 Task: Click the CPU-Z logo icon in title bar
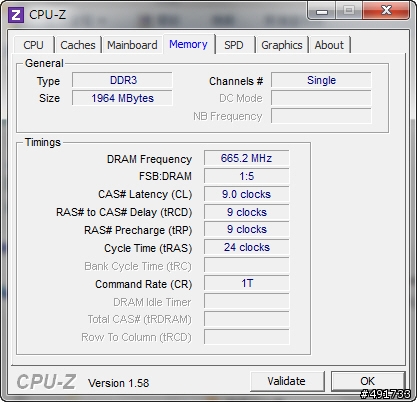16,15
